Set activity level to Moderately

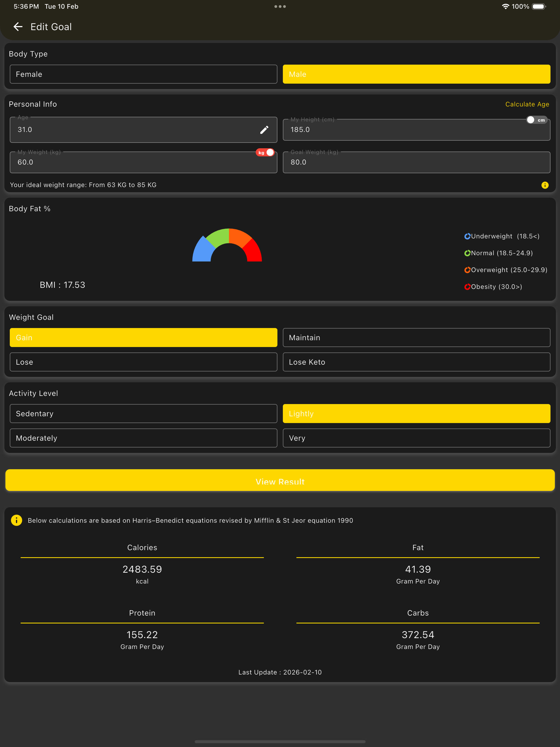[144, 438]
